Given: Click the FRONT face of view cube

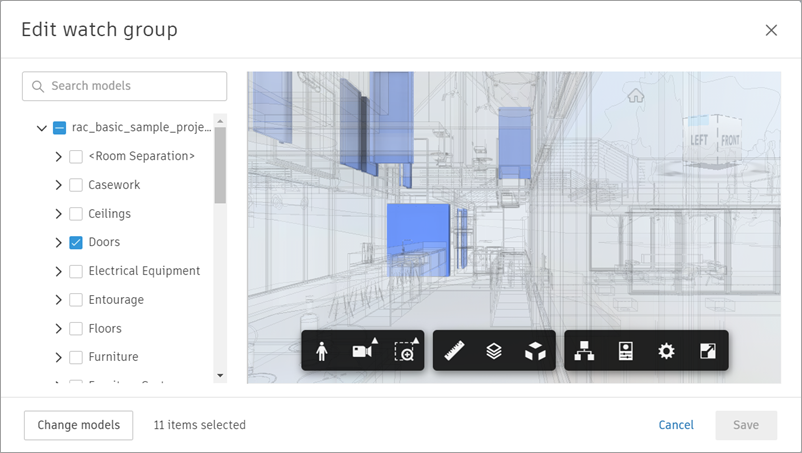Looking at the screenshot, I should (x=730, y=140).
